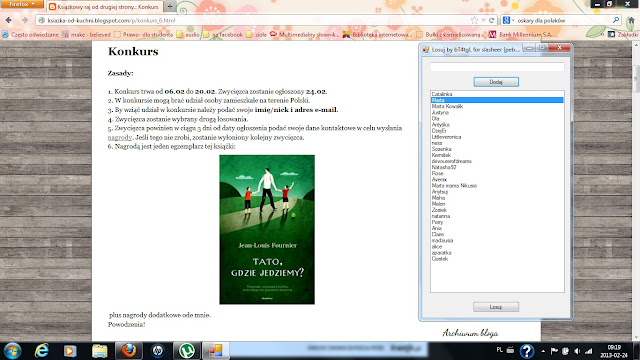Open URL history dropdown arrow in address bar
Image resolution: width=640 pixels, height=360 pixels.
pos(483,20)
